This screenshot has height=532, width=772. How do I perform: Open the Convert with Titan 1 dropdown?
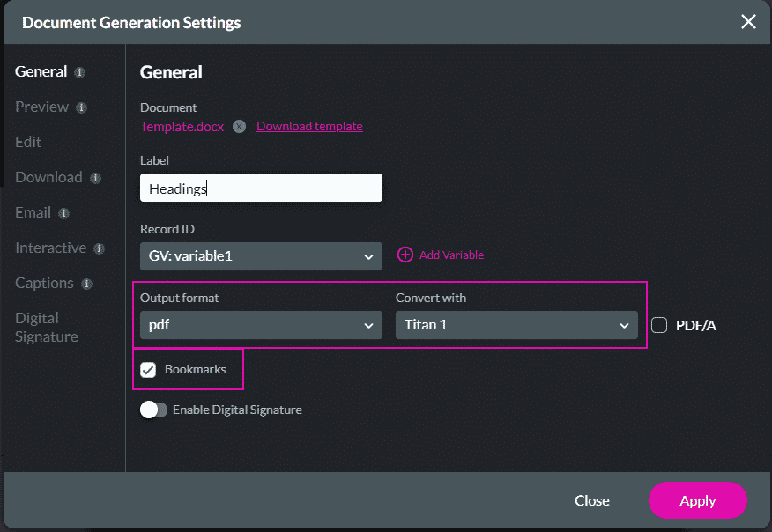516,325
